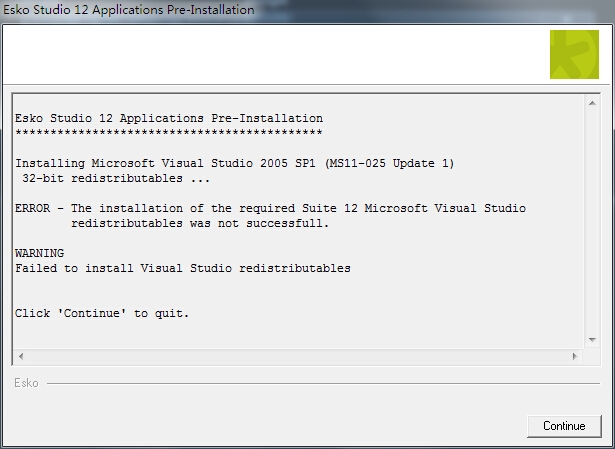Click the white header banner left of the logo

point(270,54)
